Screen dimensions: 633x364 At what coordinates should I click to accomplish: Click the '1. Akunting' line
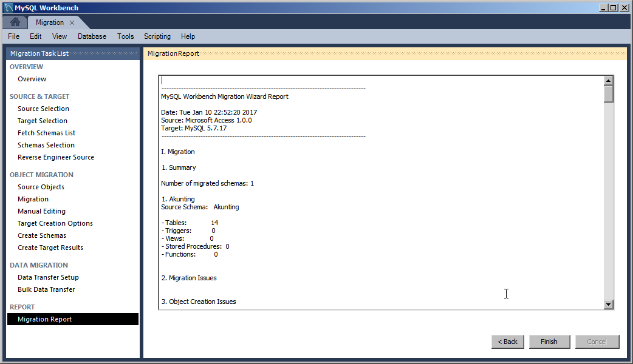(x=178, y=199)
